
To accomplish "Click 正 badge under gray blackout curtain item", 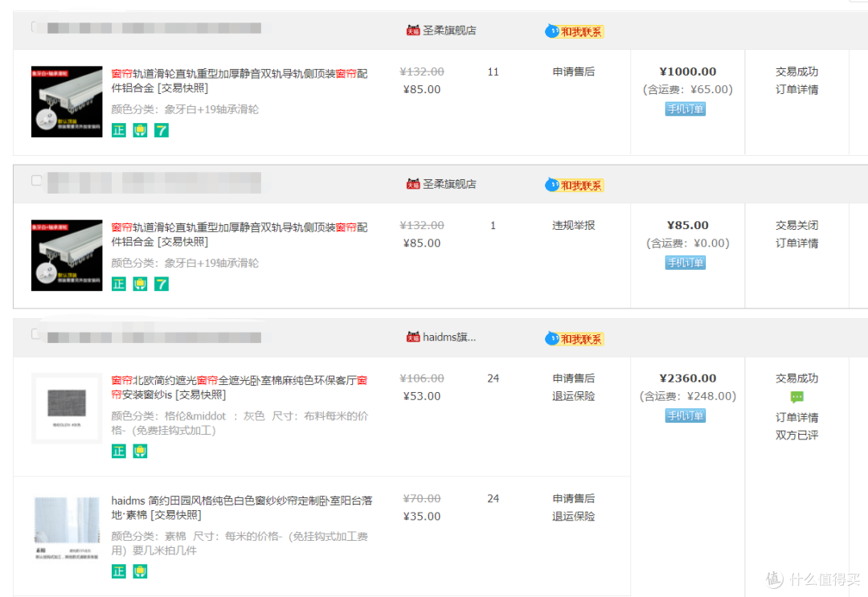I will (119, 452).
